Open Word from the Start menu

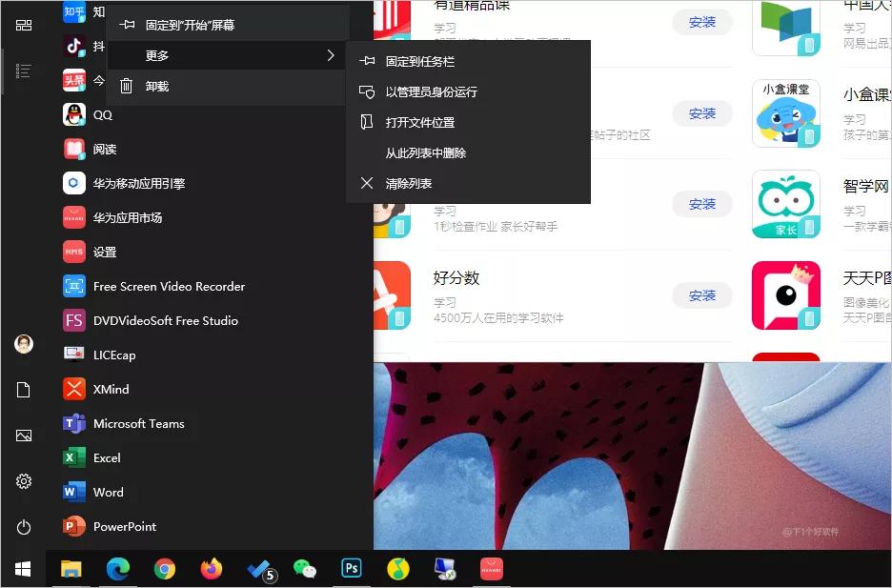(107, 492)
